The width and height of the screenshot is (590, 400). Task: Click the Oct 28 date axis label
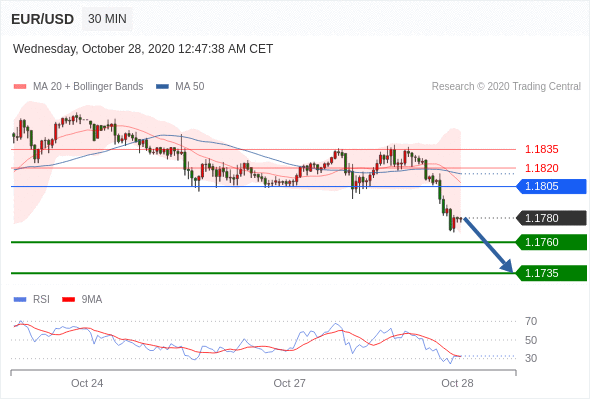pyautogui.click(x=457, y=383)
